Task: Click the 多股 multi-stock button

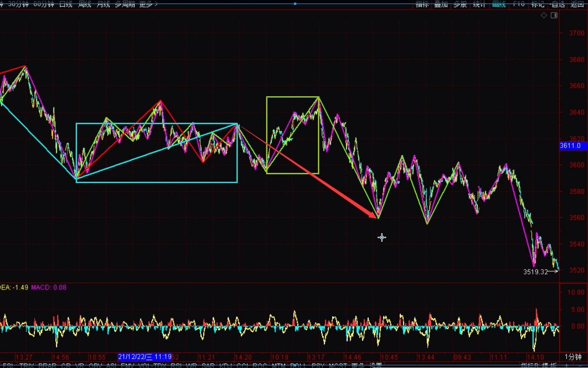Action: point(460,4)
